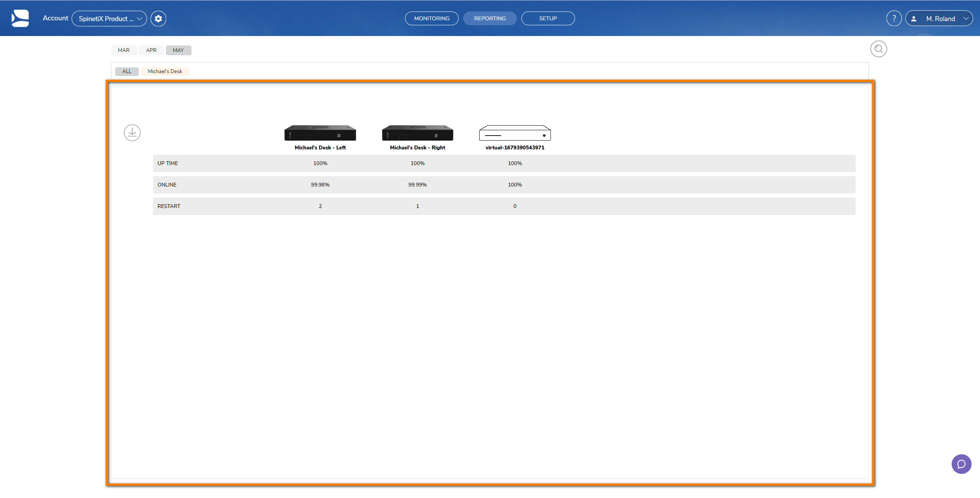Select the MAR month filter
This screenshot has height=498, width=980.
(124, 50)
